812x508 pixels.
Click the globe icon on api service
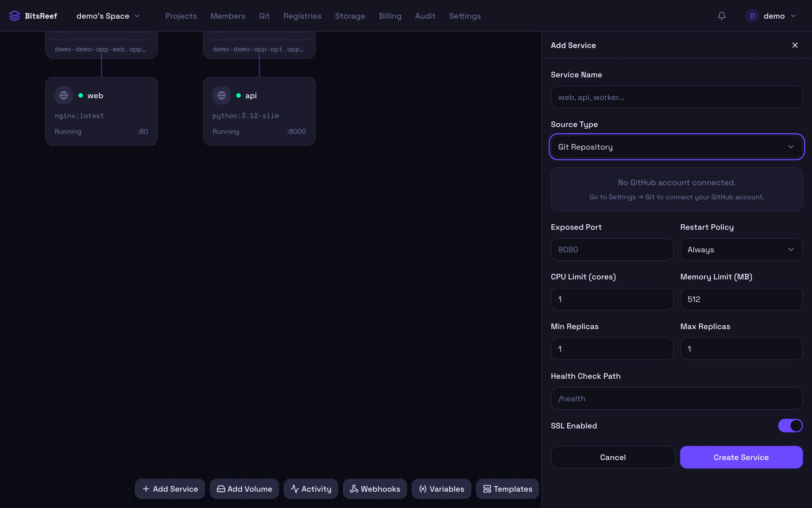[221, 95]
